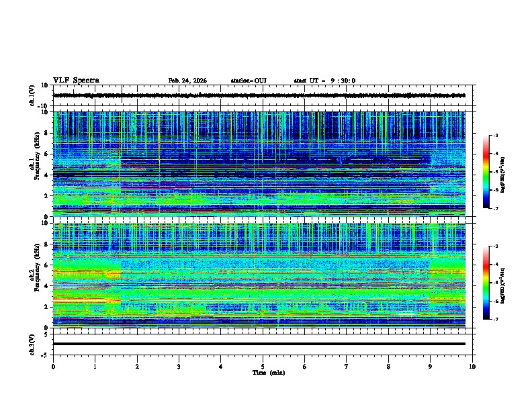Click the "Time (min)" x-axis label
This screenshot has height=411, width=532.
(x=269, y=373)
